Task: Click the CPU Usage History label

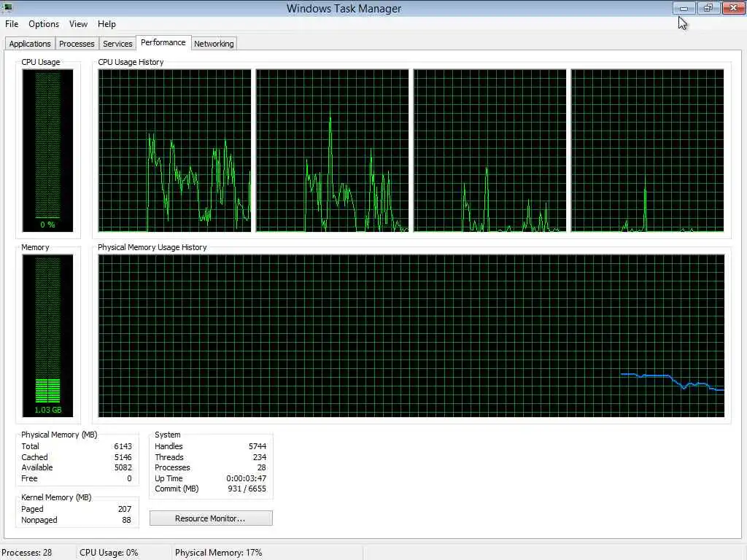Action: (x=131, y=62)
